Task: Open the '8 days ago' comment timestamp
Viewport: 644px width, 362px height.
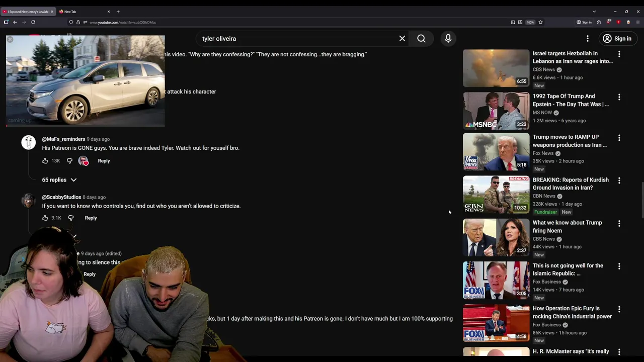Action: 94,197
